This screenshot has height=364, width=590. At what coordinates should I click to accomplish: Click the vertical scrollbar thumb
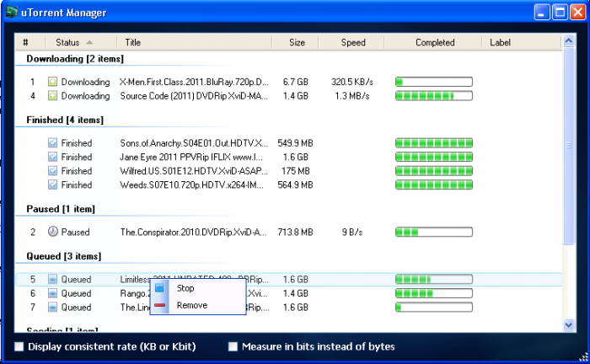[x=569, y=146]
